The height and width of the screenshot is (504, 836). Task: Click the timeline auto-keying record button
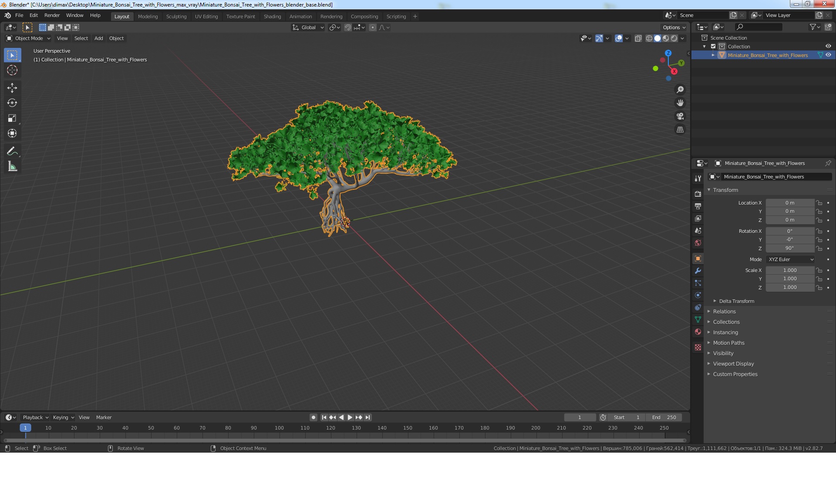pyautogui.click(x=313, y=417)
